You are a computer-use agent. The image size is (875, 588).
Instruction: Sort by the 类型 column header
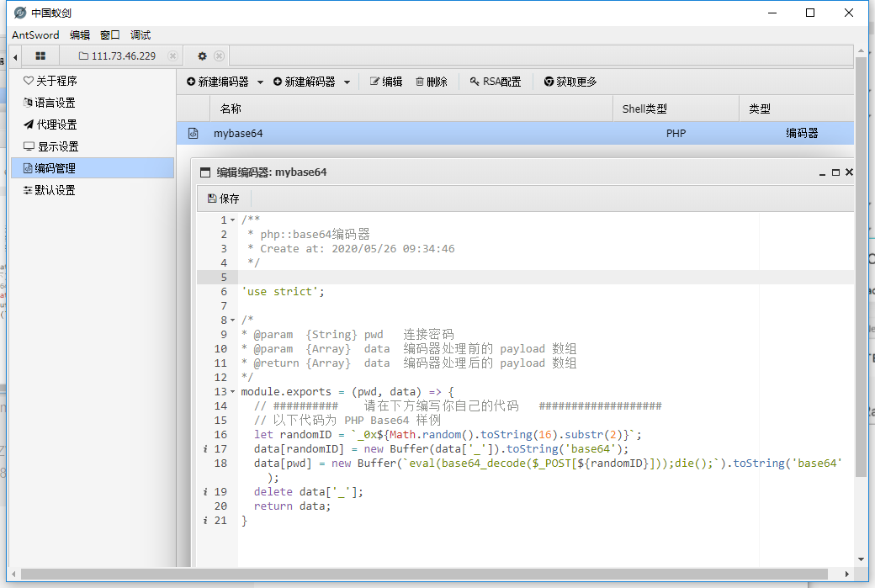[x=797, y=109]
